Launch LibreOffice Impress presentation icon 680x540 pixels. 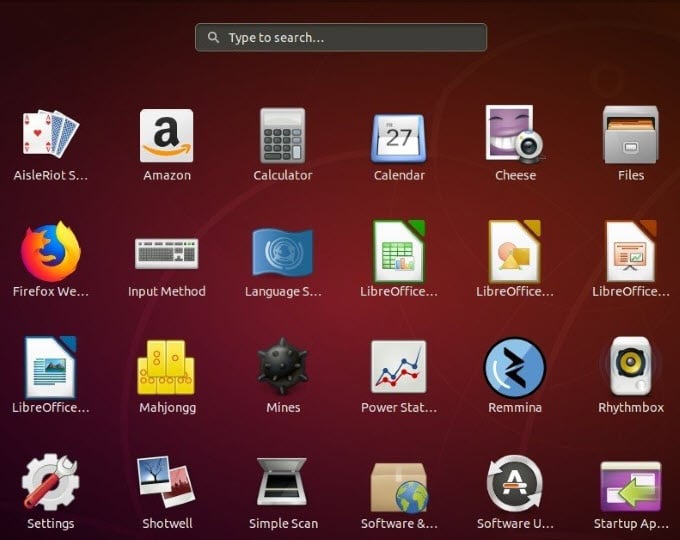tap(631, 251)
